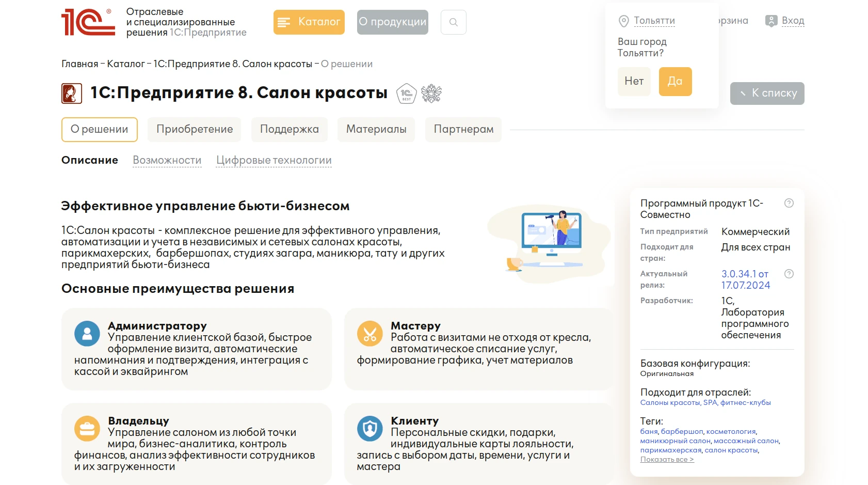The width and height of the screenshot is (868, 485).
Task: Click the массажный салон tag
Action: (746, 441)
